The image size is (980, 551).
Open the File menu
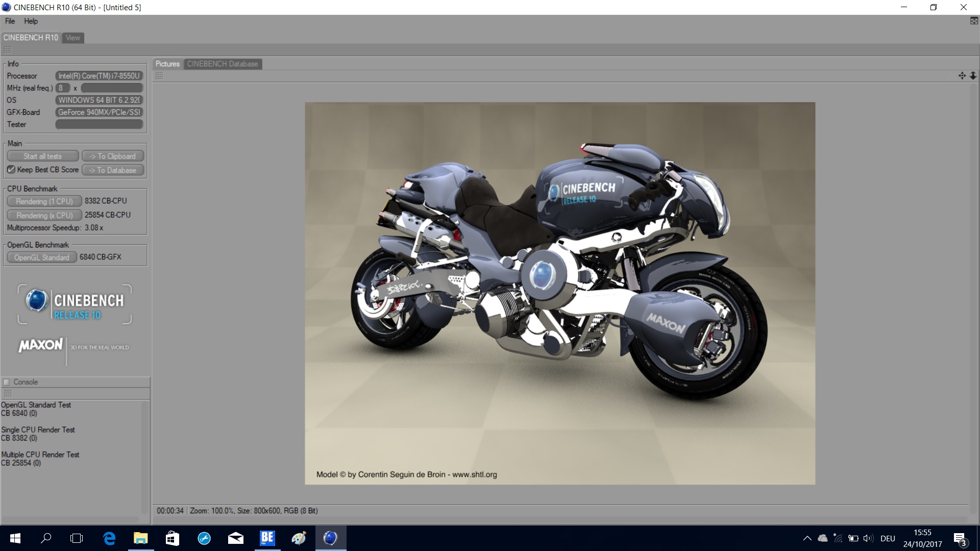[10, 21]
